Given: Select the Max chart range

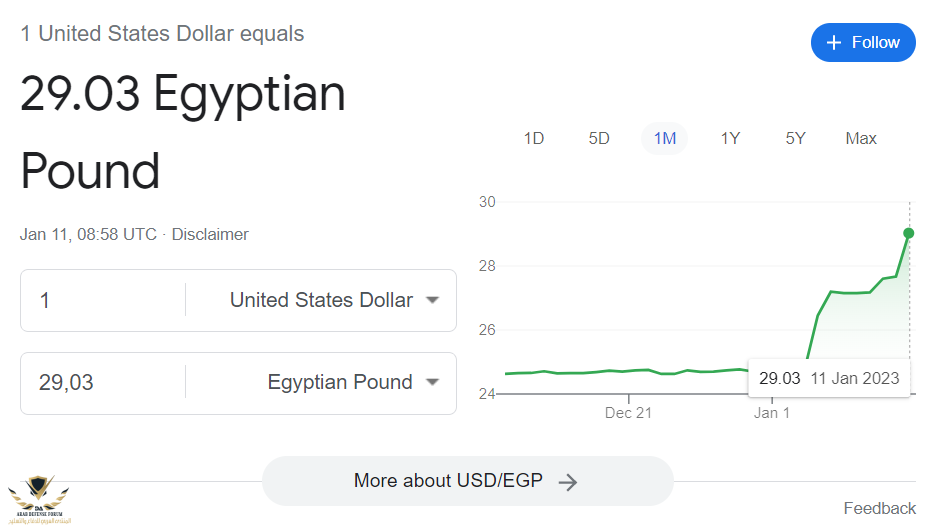Looking at the screenshot, I should point(861,139).
